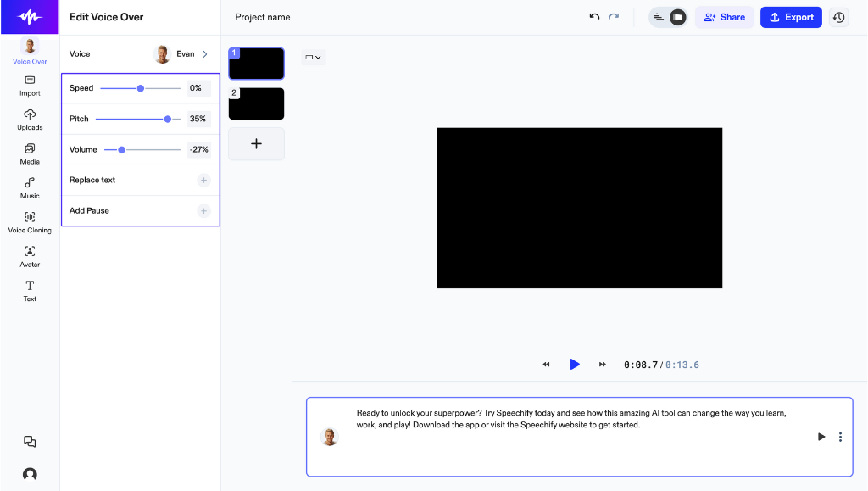
Task: Open the aspect ratio dropdown
Action: [x=314, y=57]
